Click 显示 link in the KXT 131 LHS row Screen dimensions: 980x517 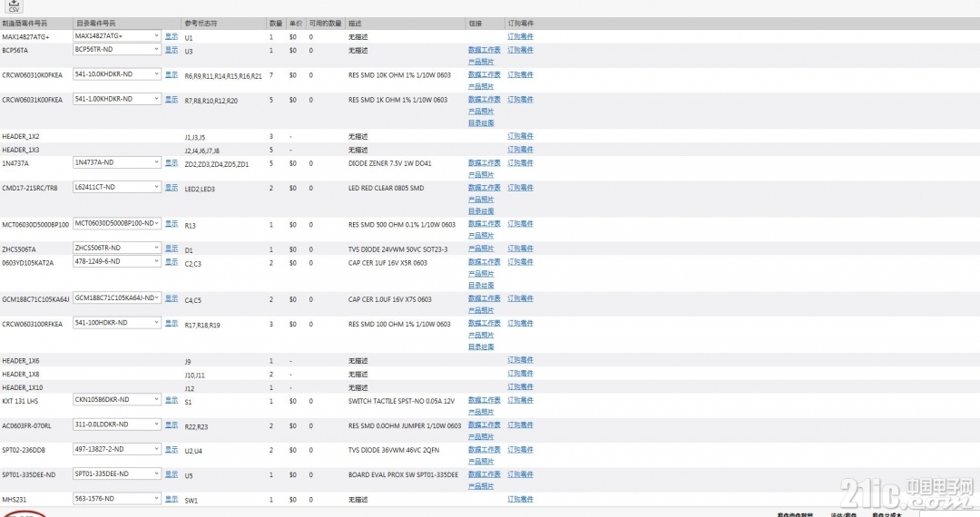click(x=171, y=400)
